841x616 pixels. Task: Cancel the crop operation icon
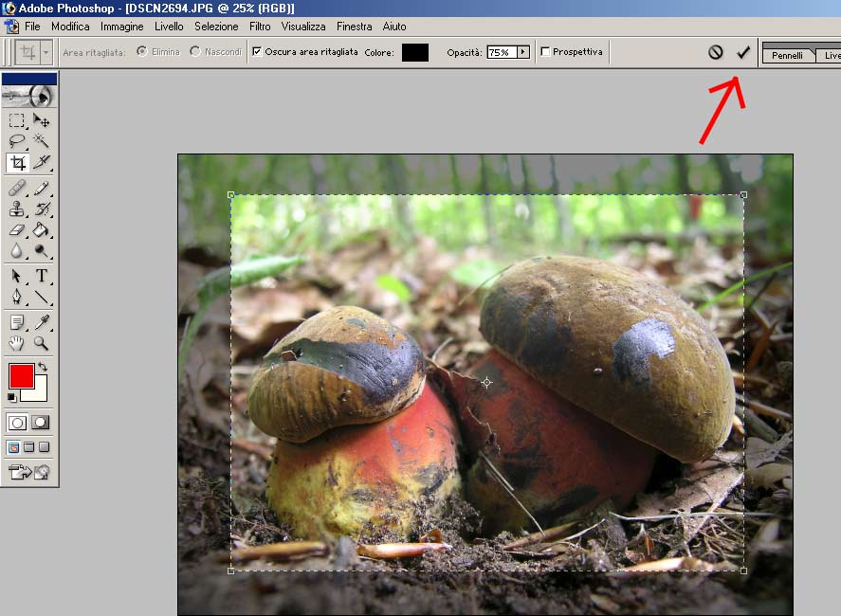[716, 52]
